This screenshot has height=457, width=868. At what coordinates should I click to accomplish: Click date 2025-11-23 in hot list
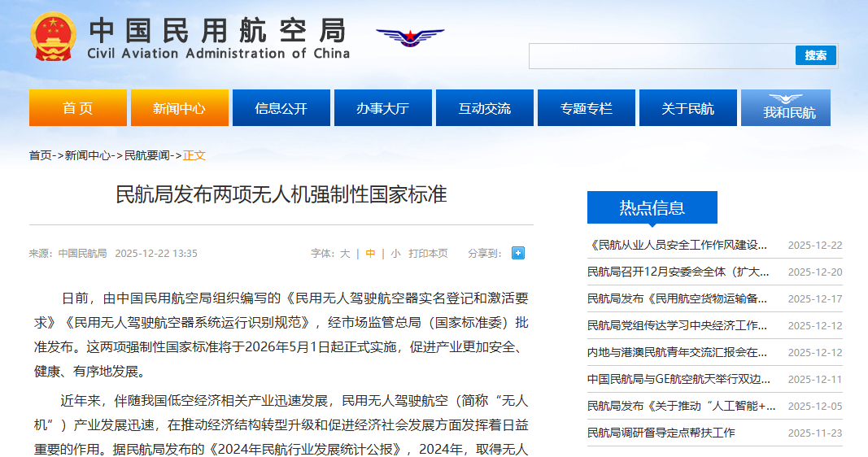pyautogui.click(x=815, y=433)
